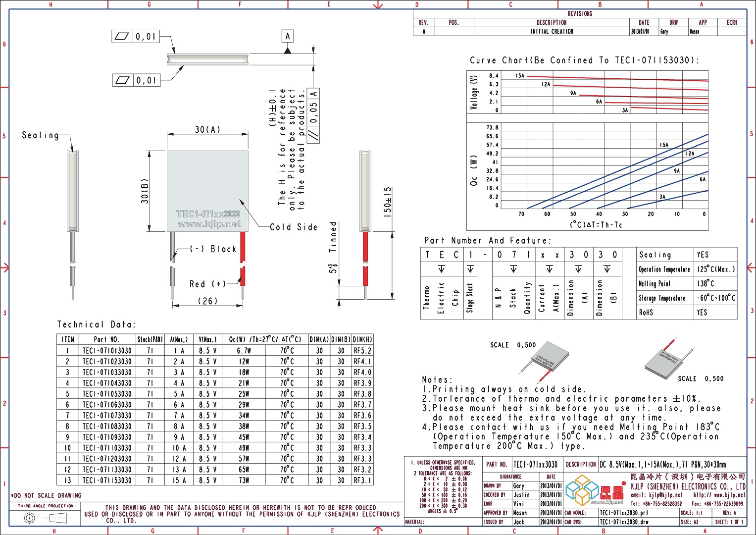The height and width of the screenshot is (535, 756).
Task: Click the DO NOT SCALE DRAWING note
Action: (46, 495)
